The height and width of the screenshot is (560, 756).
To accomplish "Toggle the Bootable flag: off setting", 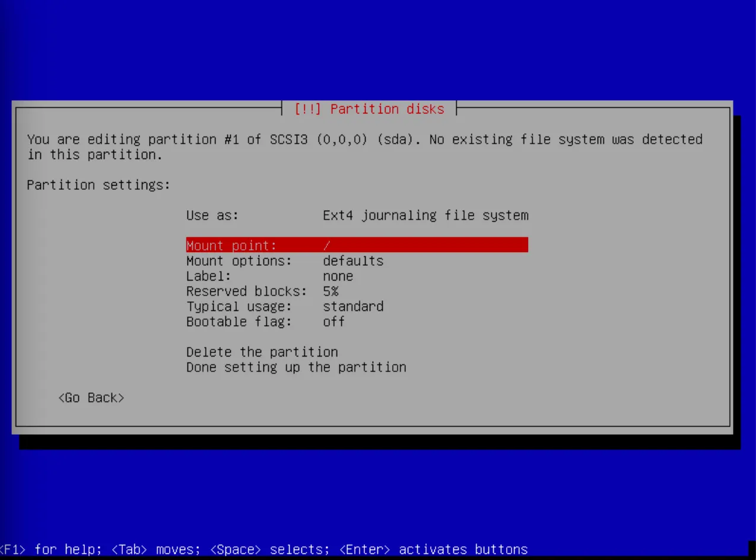I will coord(265,322).
